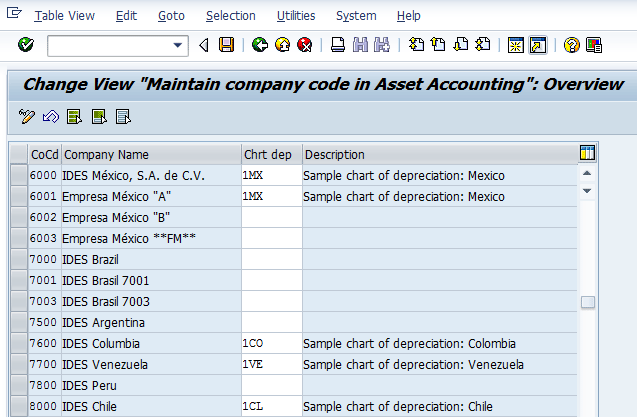Click the vertical scrollbar thumb
Image resolution: width=637 pixels, height=417 pixels.
point(588,302)
